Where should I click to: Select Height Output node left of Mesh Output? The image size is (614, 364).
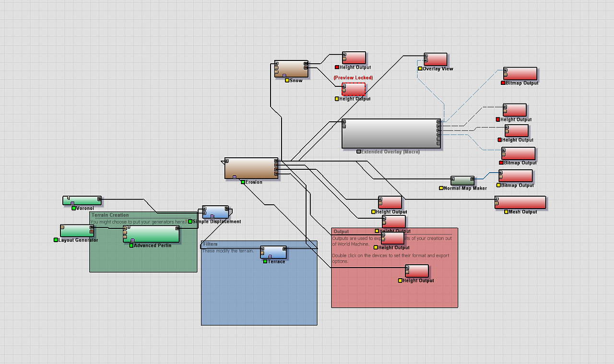[x=390, y=202]
